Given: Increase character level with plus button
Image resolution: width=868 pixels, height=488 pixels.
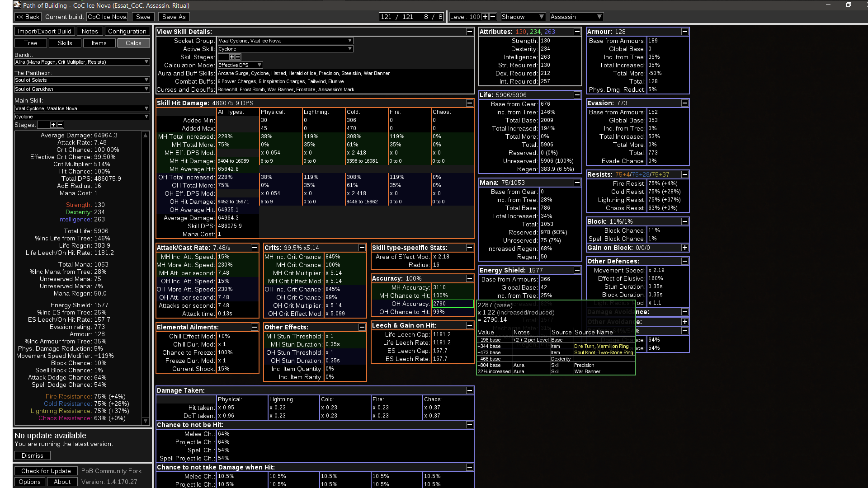Looking at the screenshot, I should point(485,17).
